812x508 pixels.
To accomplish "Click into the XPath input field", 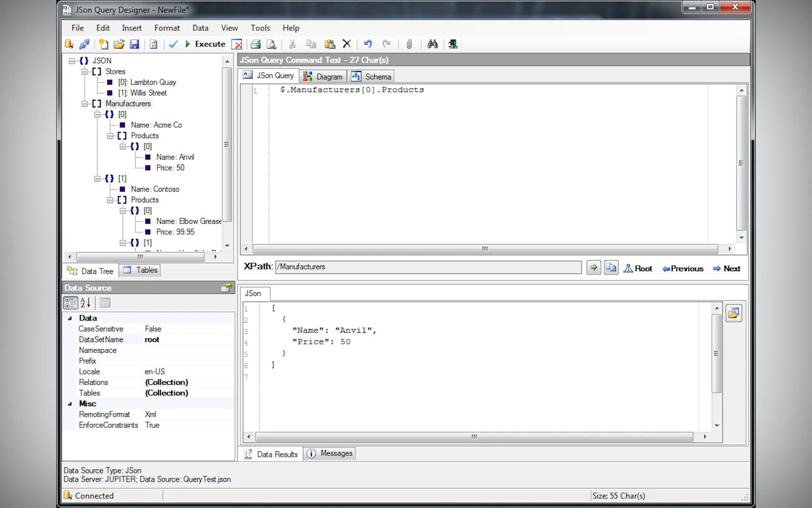I will 428,267.
